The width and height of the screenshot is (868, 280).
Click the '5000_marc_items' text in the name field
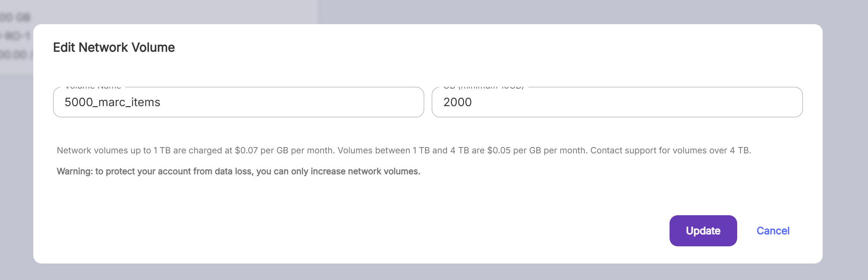(x=113, y=102)
